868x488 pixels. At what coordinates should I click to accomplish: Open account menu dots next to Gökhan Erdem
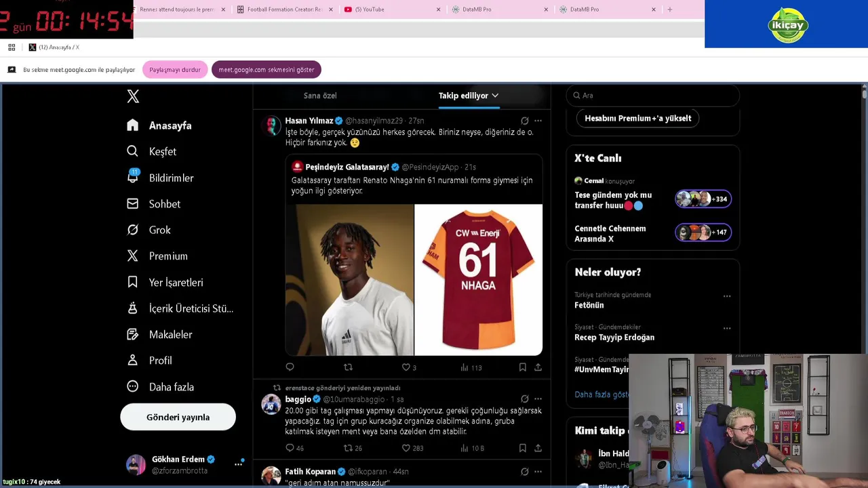(x=239, y=464)
